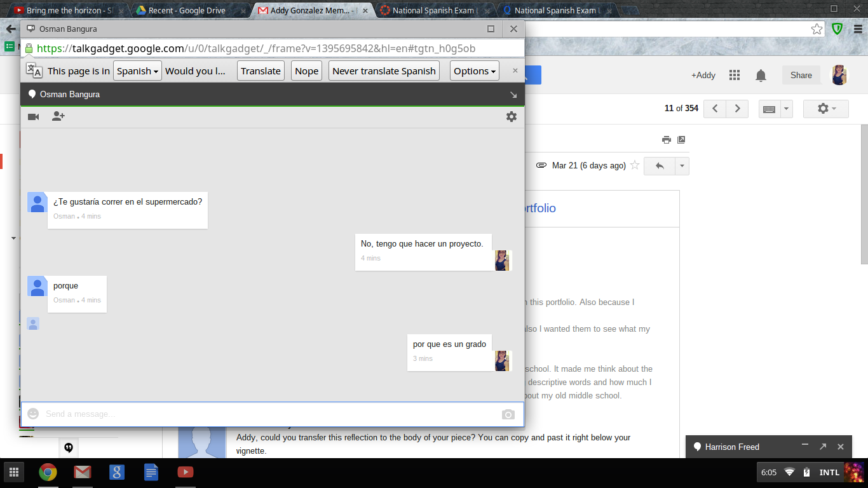Image resolution: width=868 pixels, height=488 pixels.
Task: Start a video call with Osman
Action: 34,117
